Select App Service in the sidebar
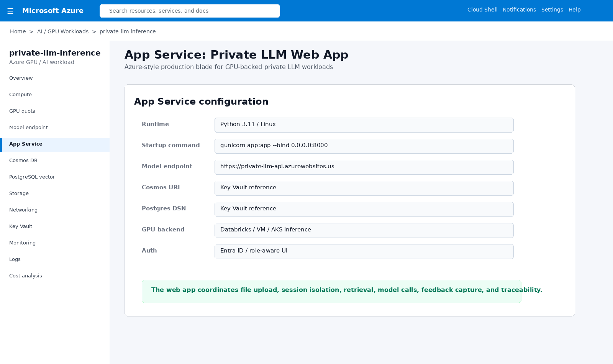Screen dimensions: 613x364 tap(55, 144)
